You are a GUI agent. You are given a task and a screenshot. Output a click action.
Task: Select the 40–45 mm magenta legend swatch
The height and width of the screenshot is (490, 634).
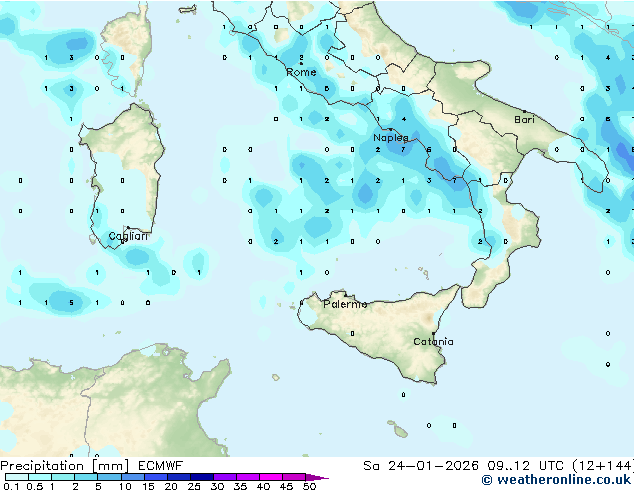tap(271, 477)
